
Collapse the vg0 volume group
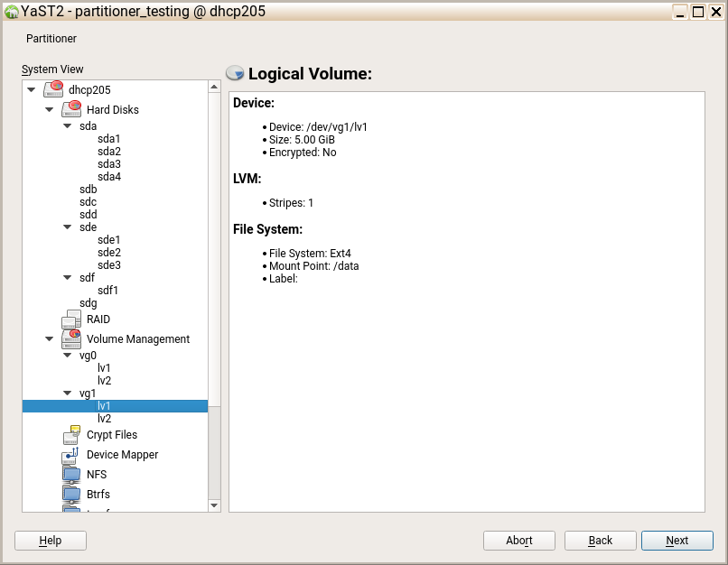[68, 356]
